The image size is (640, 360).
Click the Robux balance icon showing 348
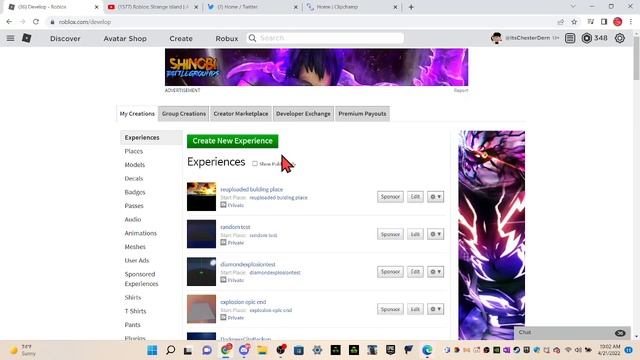[587, 38]
